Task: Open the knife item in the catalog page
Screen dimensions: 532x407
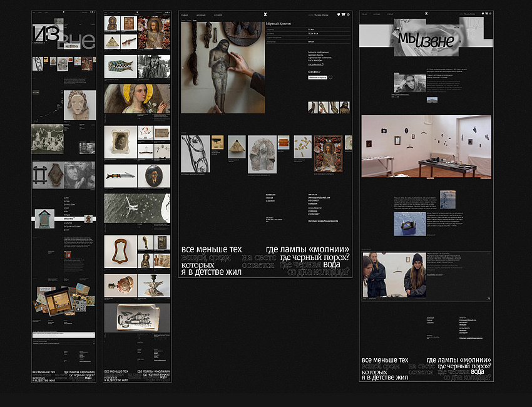Action: click(120, 176)
